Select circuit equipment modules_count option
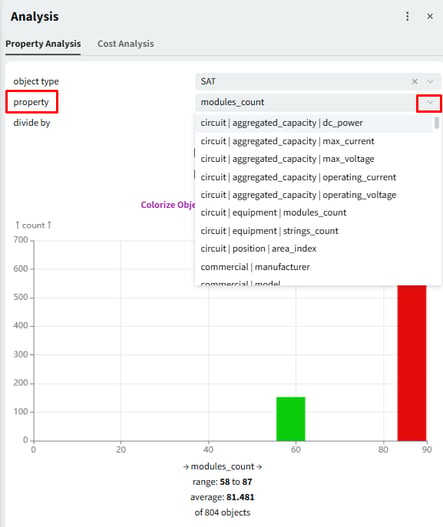The width and height of the screenshot is (443, 527). (x=313, y=213)
